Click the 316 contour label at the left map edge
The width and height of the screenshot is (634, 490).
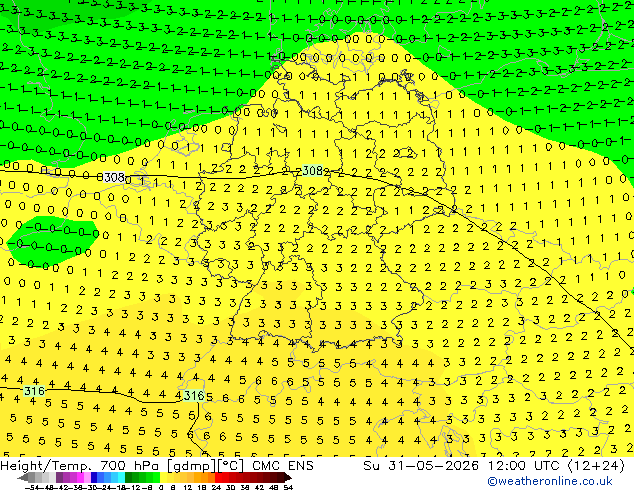(34, 391)
